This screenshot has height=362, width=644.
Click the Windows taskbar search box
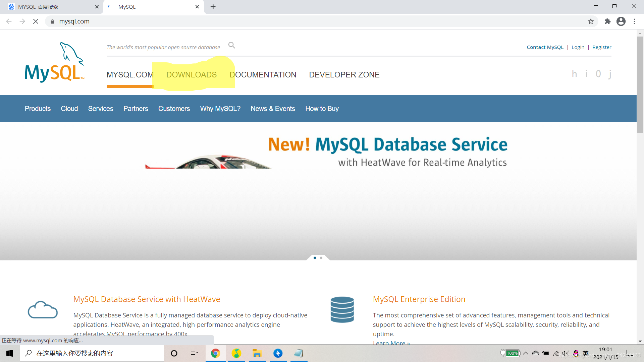(92, 353)
